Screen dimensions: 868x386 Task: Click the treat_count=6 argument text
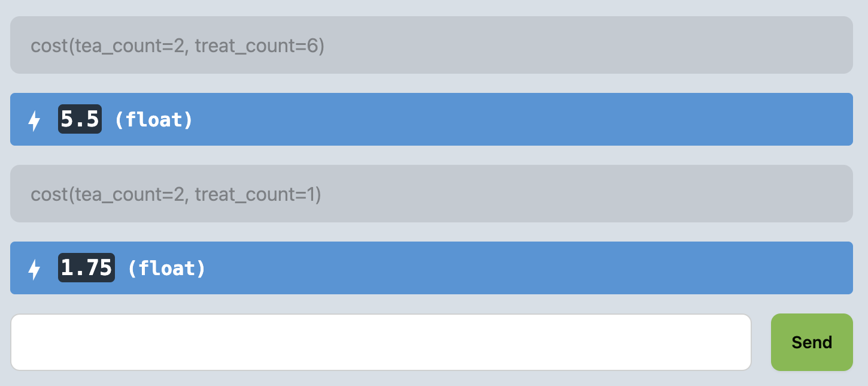(257, 46)
